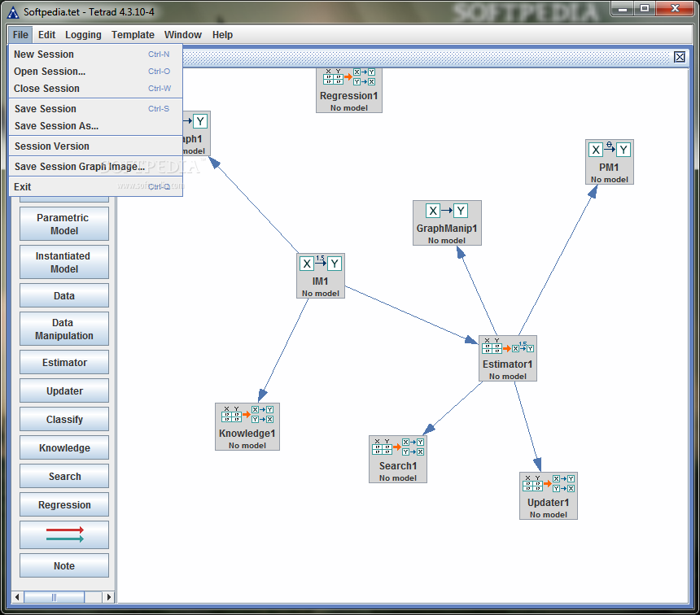Choose Close Session menu entry

pos(95,89)
